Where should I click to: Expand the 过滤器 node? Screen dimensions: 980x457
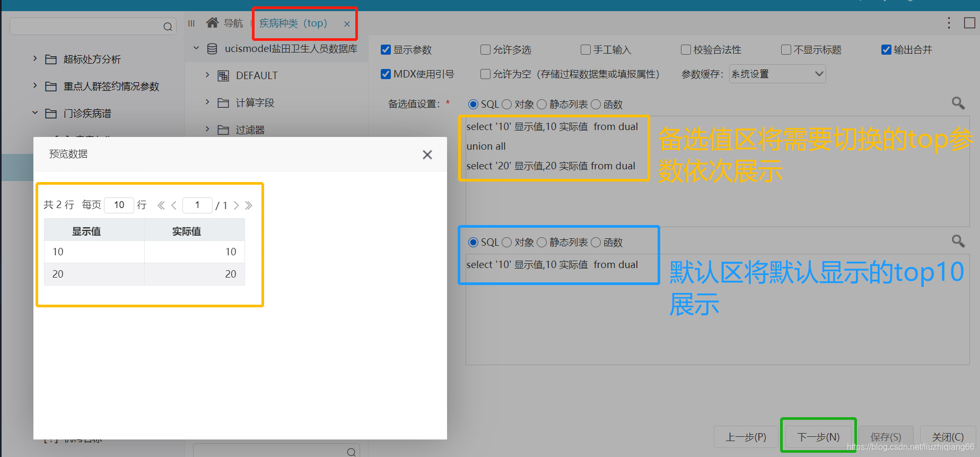point(207,129)
